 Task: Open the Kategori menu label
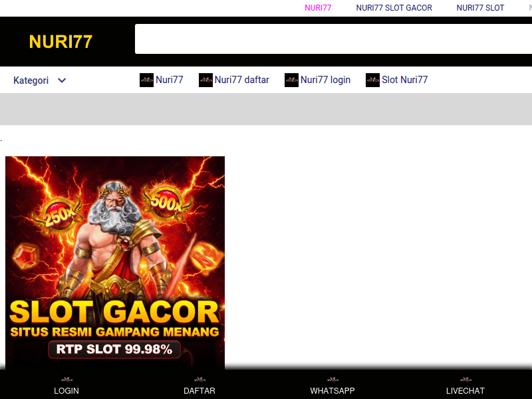click(31, 80)
